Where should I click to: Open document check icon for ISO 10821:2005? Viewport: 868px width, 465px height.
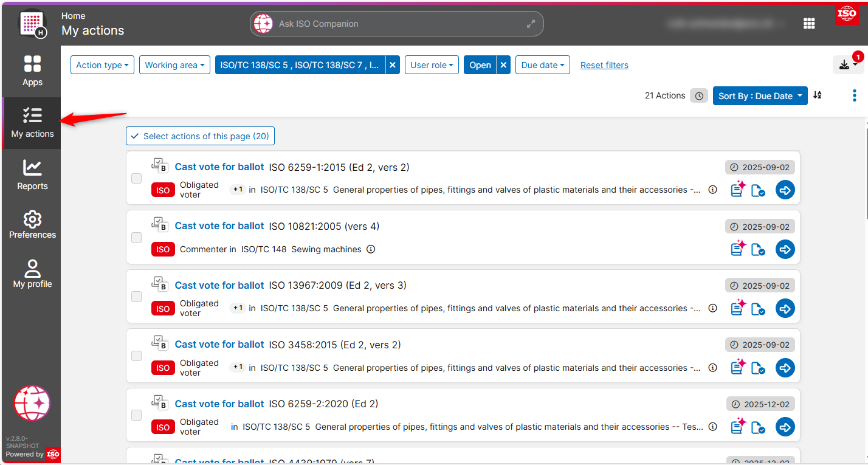point(758,249)
